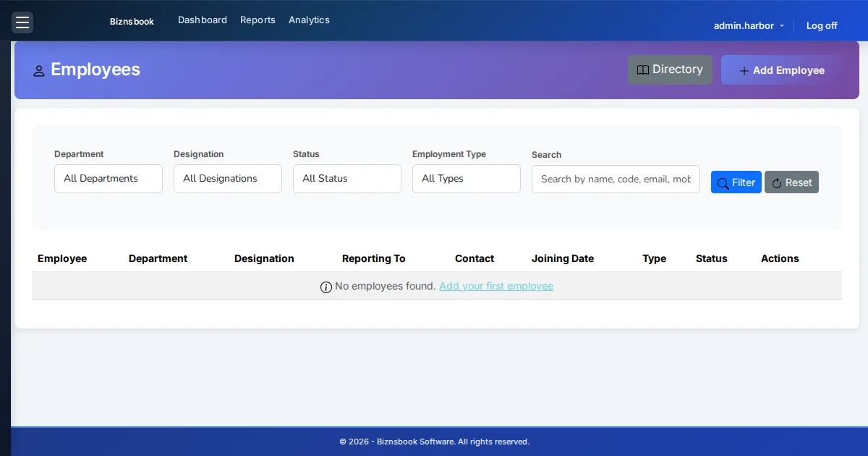The height and width of the screenshot is (456, 868).
Task: Reset the filters with Reset button
Action: [791, 182]
